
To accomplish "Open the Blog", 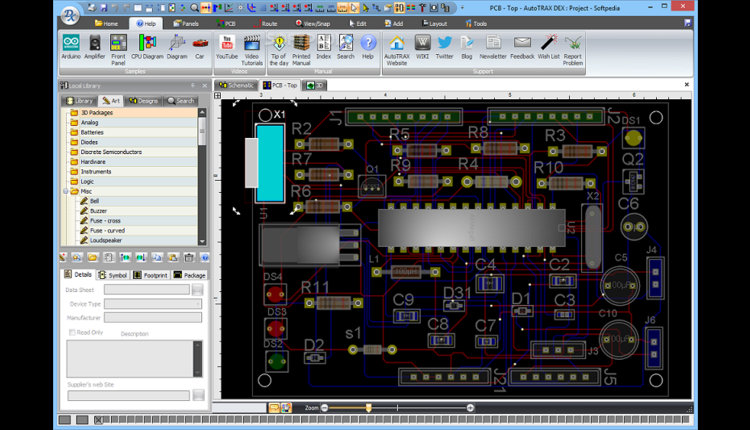I will 467,47.
